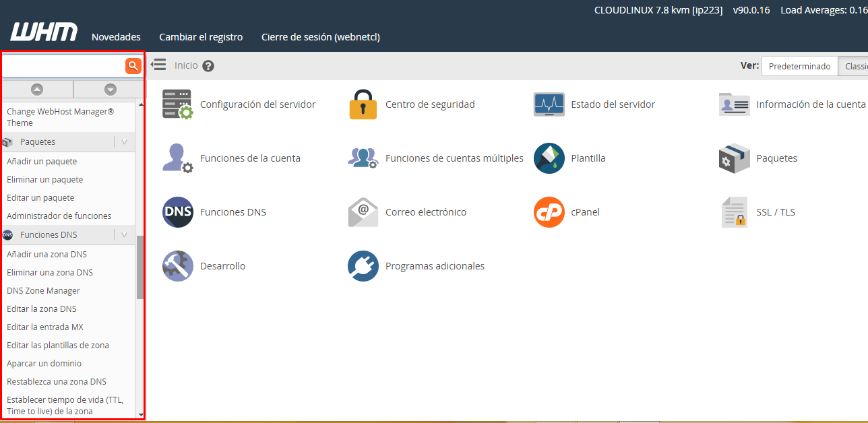Click the Centro de seguridad padlock icon

click(x=363, y=104)
